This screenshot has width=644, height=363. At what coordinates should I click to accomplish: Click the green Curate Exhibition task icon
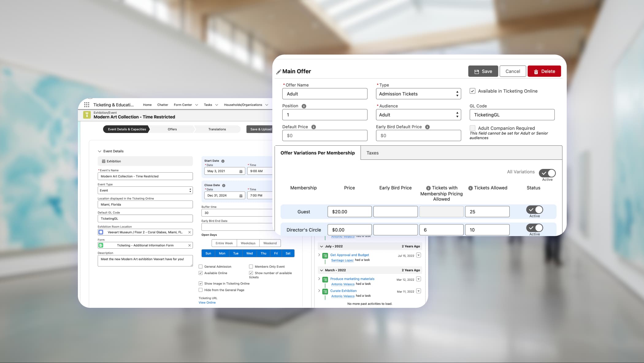coord(325,292)
